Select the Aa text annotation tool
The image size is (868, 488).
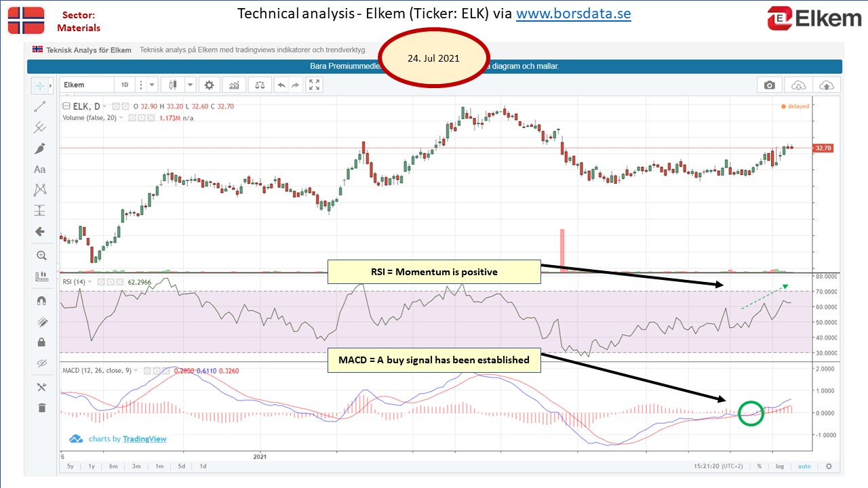[40, 169]
